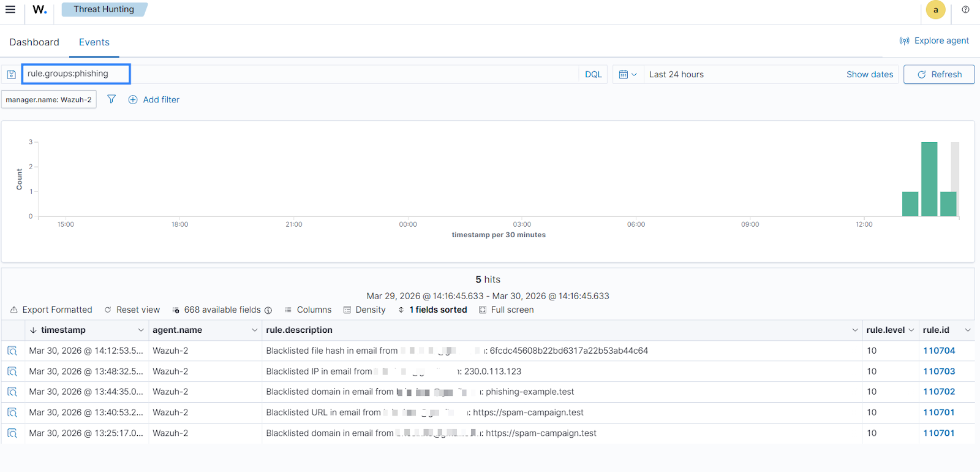Image resolution: width=980 pixels, height=472 pixels.
Task: Click Wazuh-2 agent name in first row
Action: point(170,351)
